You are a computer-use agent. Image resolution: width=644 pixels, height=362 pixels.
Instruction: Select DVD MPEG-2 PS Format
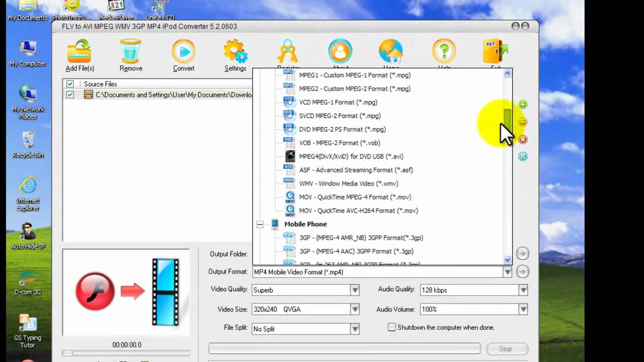(342, 129)
